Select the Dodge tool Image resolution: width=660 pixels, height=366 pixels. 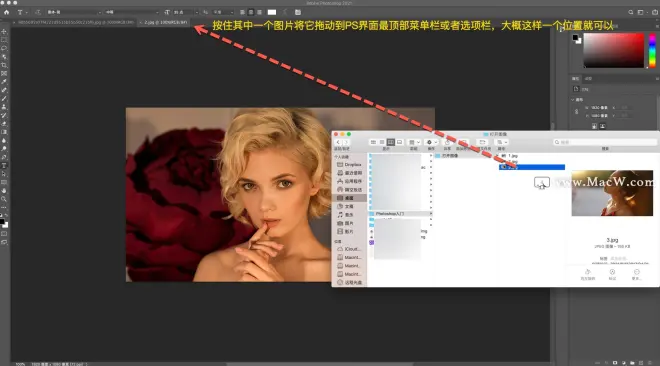click(x=4, y=149)
